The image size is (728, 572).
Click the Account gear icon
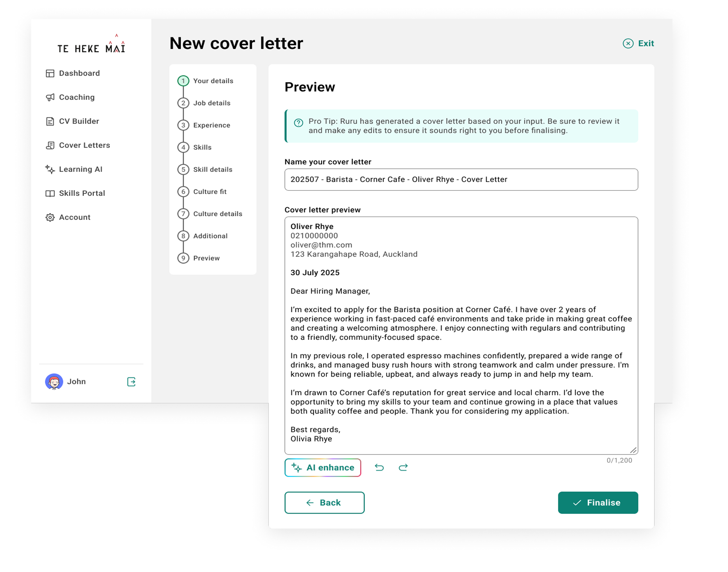pyautogui.click(x=50, y=217)
